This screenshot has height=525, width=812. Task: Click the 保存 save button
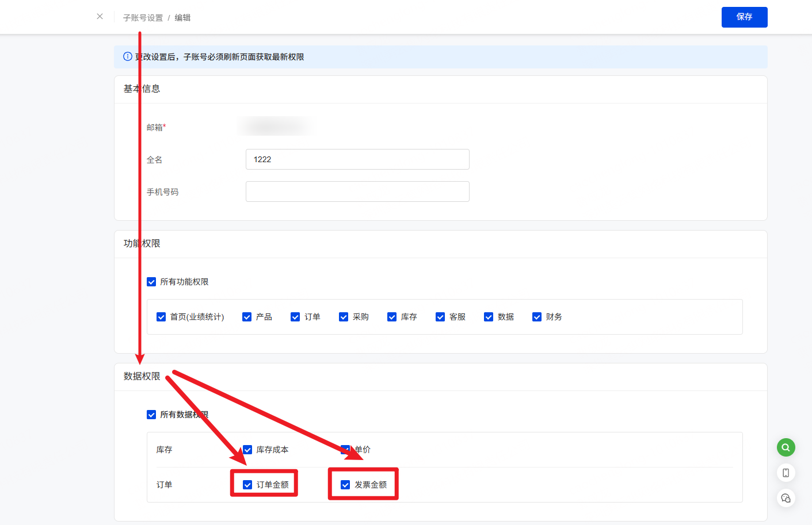point(744,17)
